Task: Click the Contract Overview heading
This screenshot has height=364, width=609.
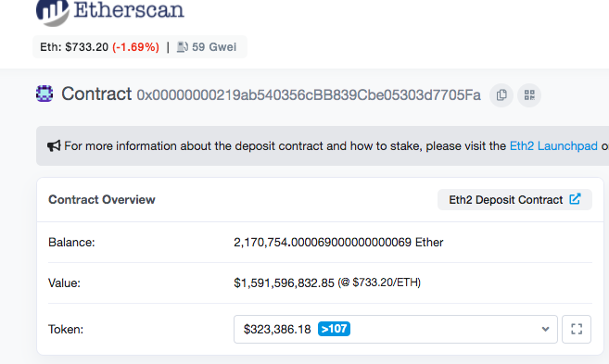Action: (102, 199)
